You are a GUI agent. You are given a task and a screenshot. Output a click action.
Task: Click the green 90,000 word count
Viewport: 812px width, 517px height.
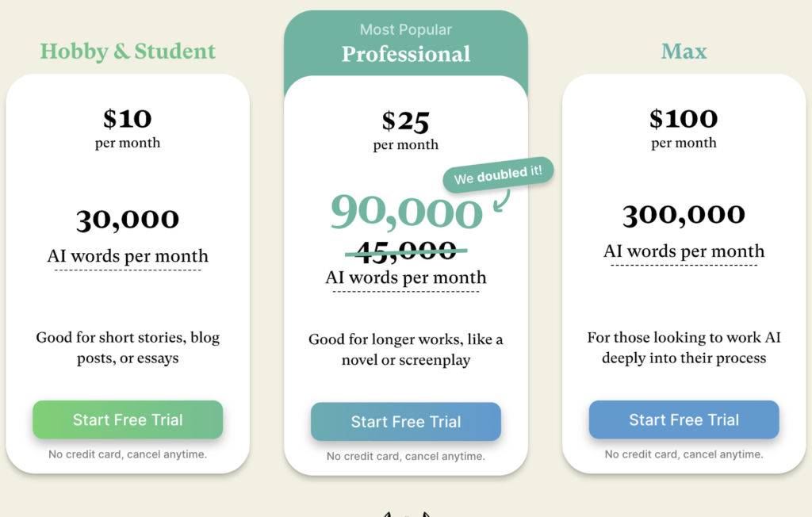point(406,212)
